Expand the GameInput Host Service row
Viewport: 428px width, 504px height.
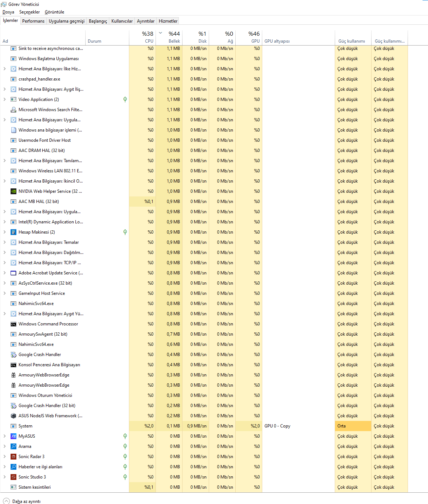coord(4,293)
